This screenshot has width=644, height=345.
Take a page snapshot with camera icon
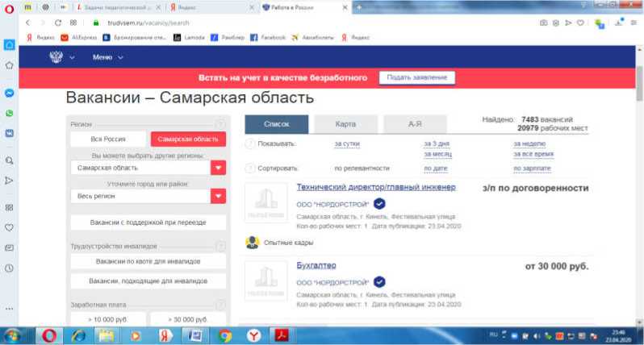coord(543,23)
